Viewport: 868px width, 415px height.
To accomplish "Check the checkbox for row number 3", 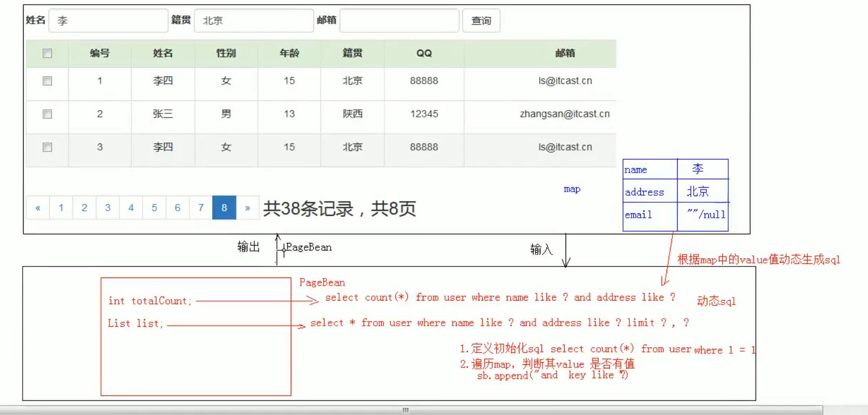I will (47, 147).
